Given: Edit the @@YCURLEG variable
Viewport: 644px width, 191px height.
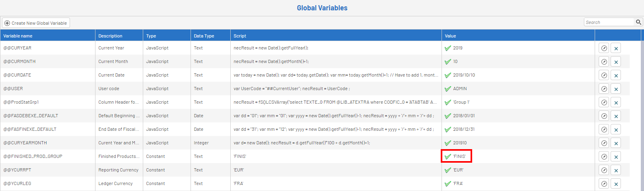Looking at the screenshot, I should coord(604,184).
